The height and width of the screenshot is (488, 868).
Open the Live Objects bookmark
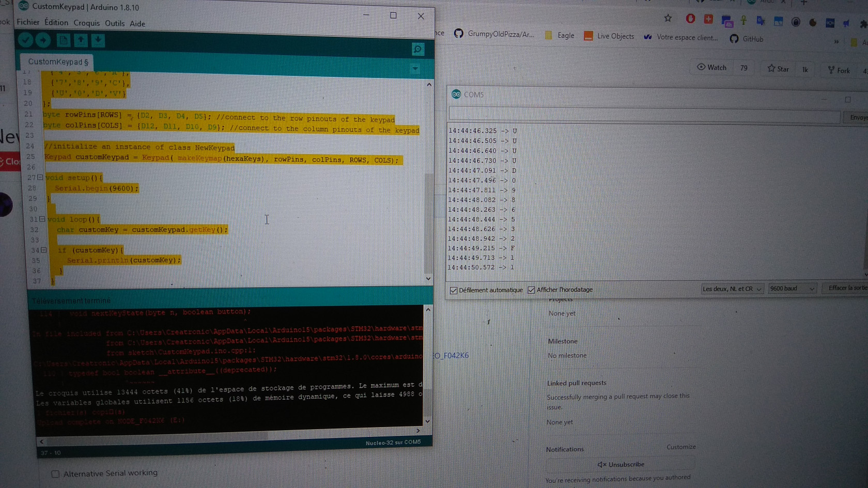click(609, 36)
